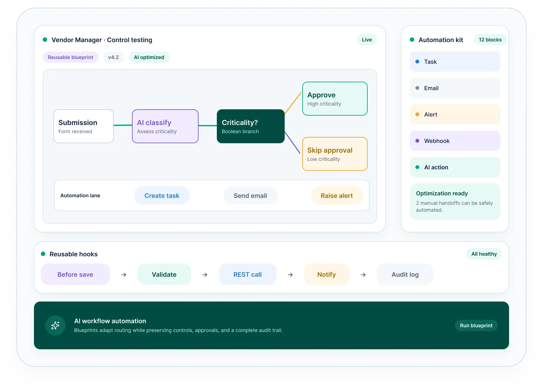Pick the Email block in Automation kit
This screenshot has height=392, width=543.
pos(455,88)
